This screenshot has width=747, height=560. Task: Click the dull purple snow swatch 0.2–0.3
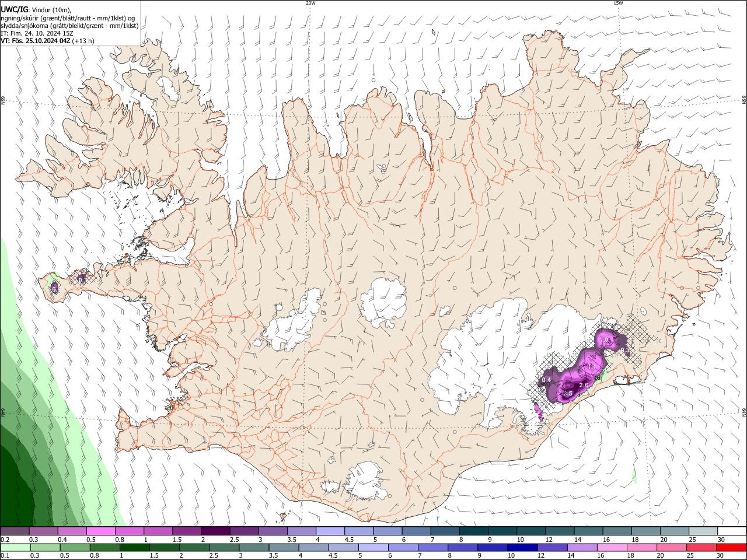[x=15, y=531]
